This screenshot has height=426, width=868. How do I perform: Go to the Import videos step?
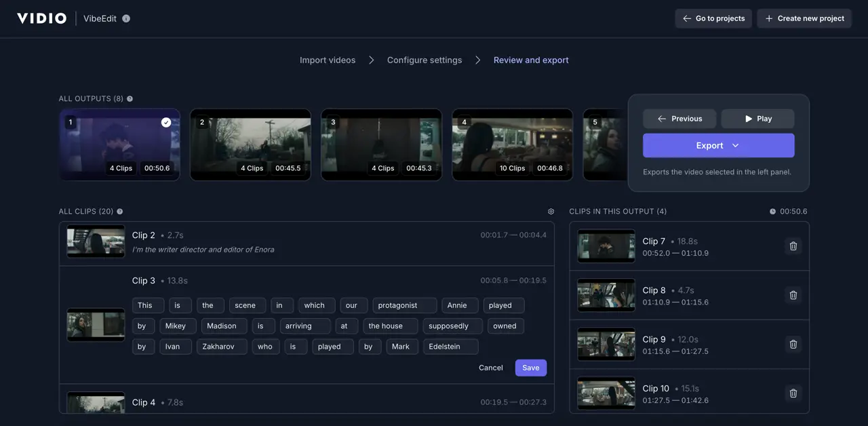[x=328, y=60]
